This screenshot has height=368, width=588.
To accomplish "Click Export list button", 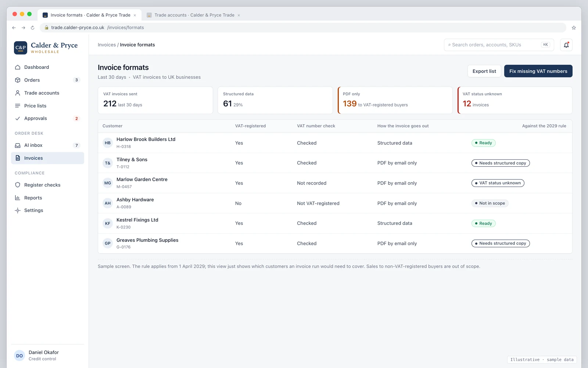I will (x=484, y=71).
